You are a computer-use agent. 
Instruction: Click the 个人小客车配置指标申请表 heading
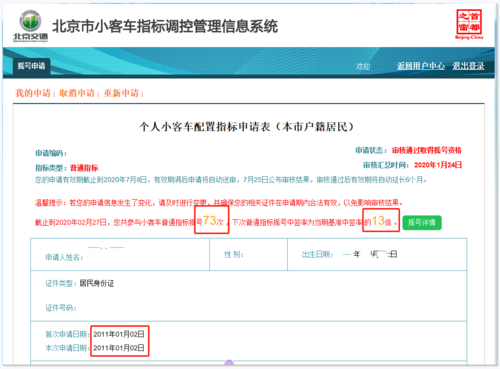246,127
